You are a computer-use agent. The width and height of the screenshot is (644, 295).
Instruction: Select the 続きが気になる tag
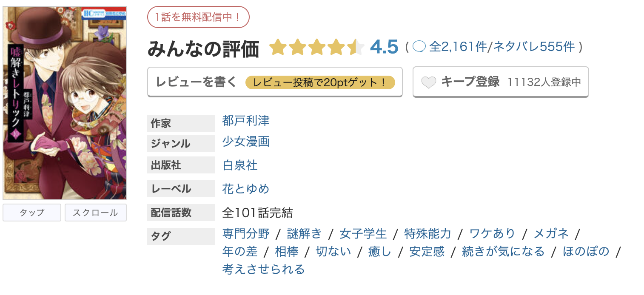click(503, 251)
